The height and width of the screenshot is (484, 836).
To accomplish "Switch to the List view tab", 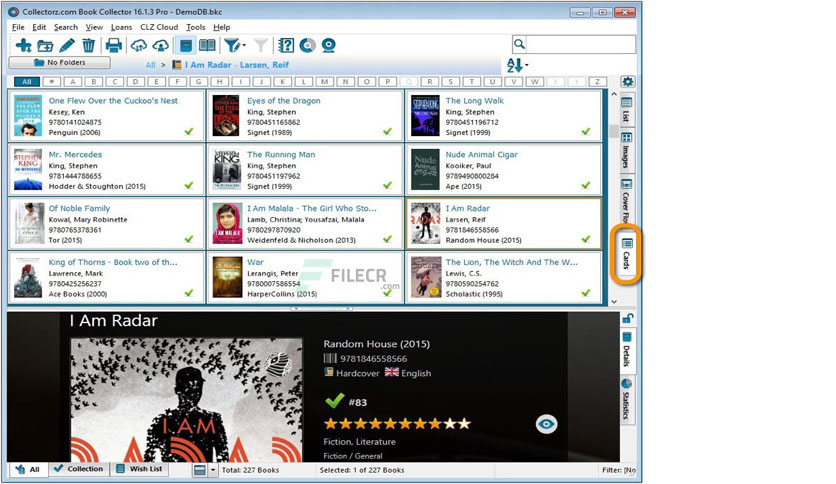I will tap(627, 110).
